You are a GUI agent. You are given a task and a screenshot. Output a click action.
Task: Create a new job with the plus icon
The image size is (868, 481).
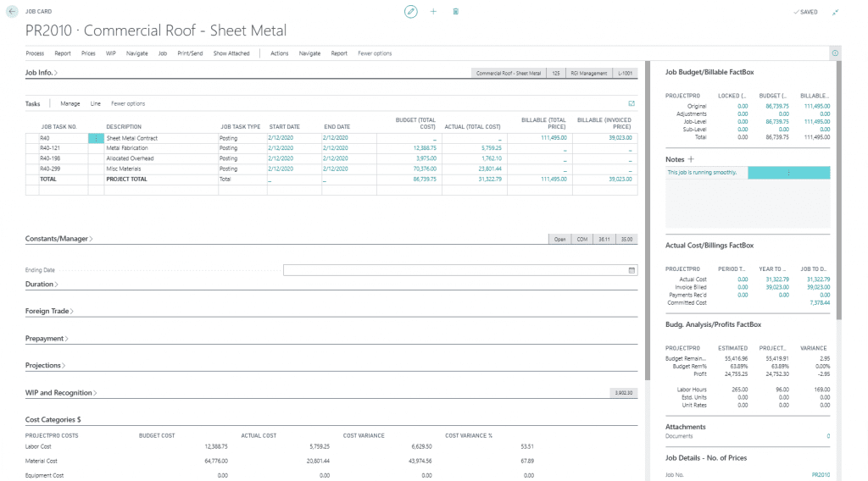[433, 12]
